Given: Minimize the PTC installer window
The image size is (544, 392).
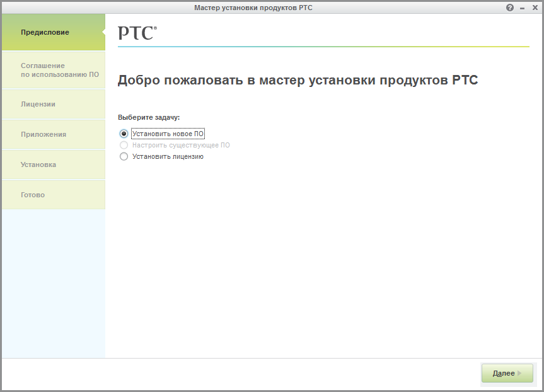Looking at the screenshot, I should 522,8.
